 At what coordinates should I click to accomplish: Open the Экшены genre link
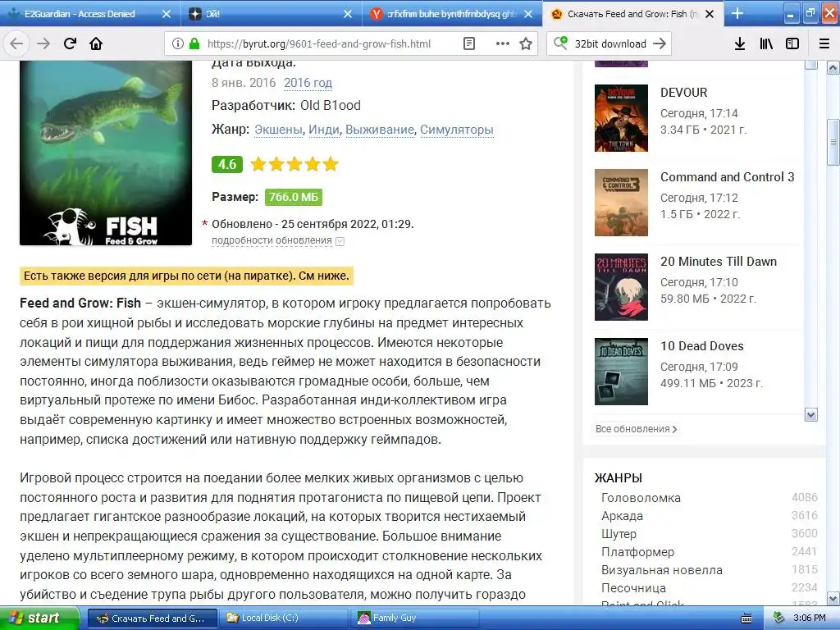tap(279, 130)
